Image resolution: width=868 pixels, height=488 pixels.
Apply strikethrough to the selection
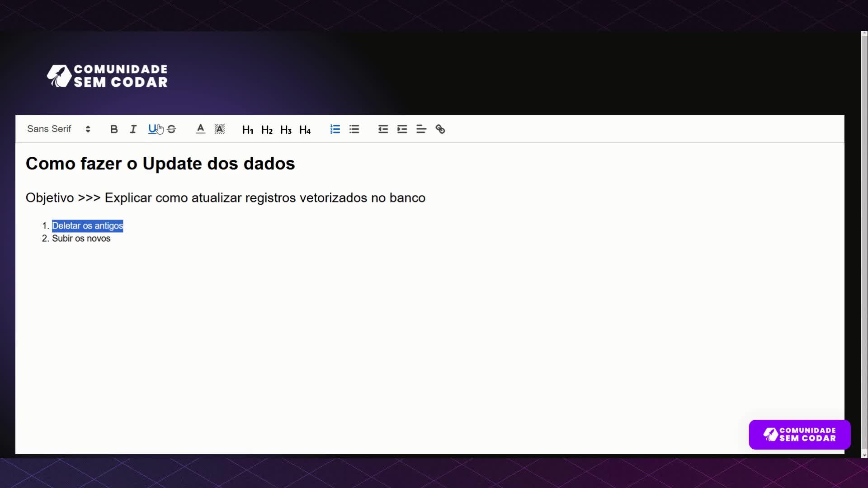pos(171,129)
